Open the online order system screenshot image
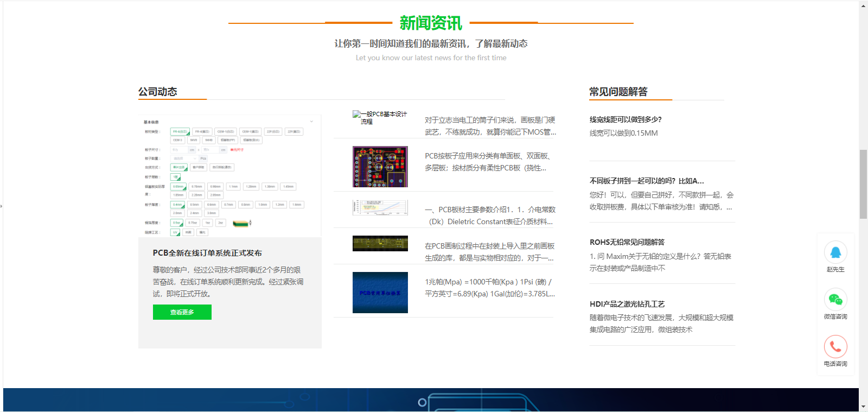The image size is (868, 412). 229,176
